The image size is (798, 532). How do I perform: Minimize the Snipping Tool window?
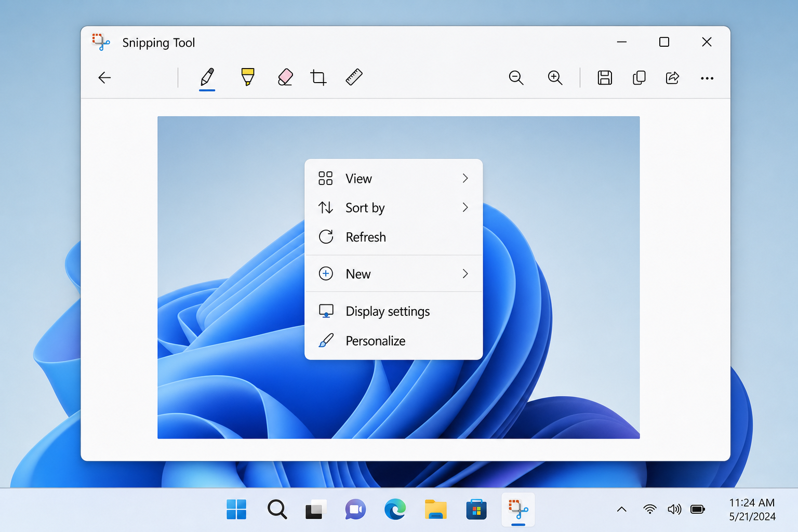(622, 42)
